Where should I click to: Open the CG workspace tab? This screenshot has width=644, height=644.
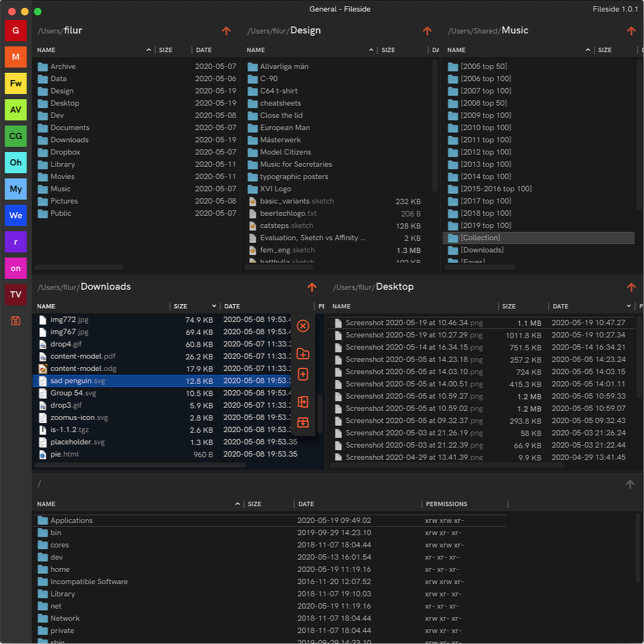(15, 136)
